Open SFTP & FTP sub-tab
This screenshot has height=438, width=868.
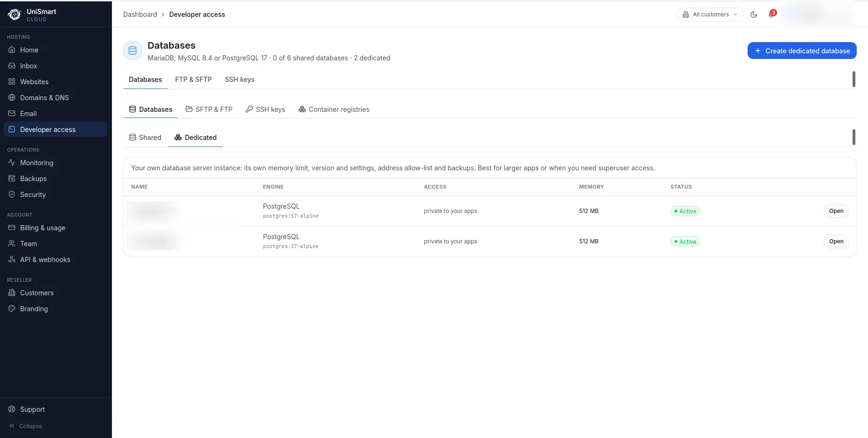209,109
